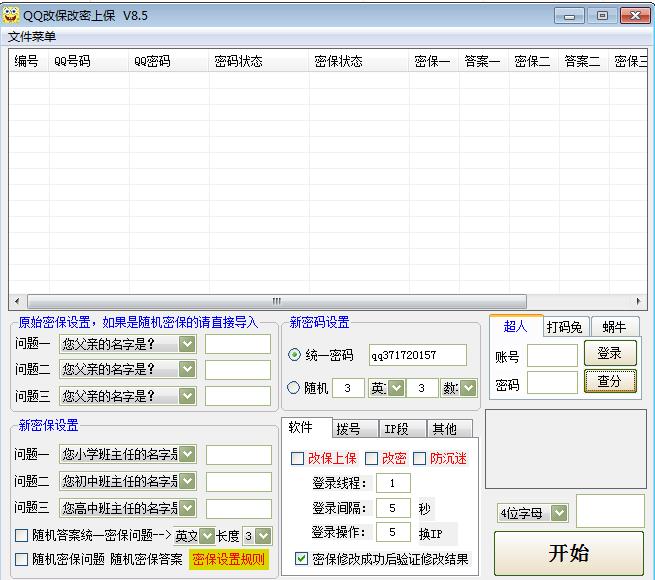Tick the 随机答案统一密保问题 checkbox
The image size is (655, 580).
point(21,536)
